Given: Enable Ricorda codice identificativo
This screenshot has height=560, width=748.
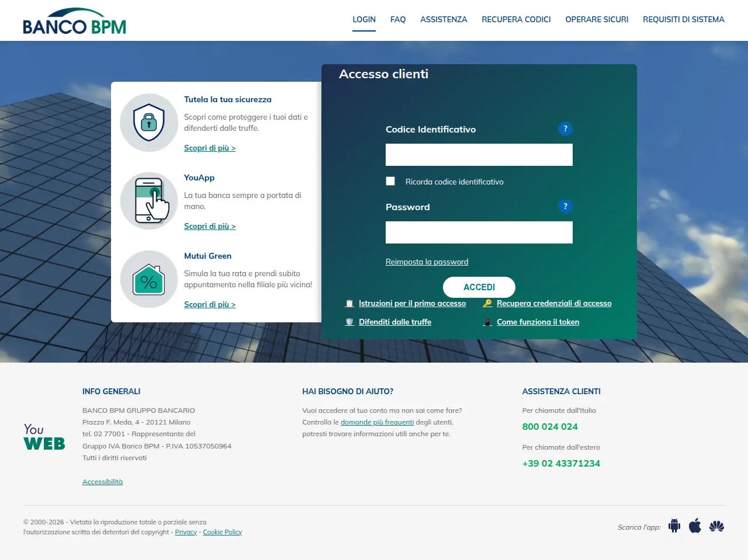Looking at the screenshot, I should 390,181.
